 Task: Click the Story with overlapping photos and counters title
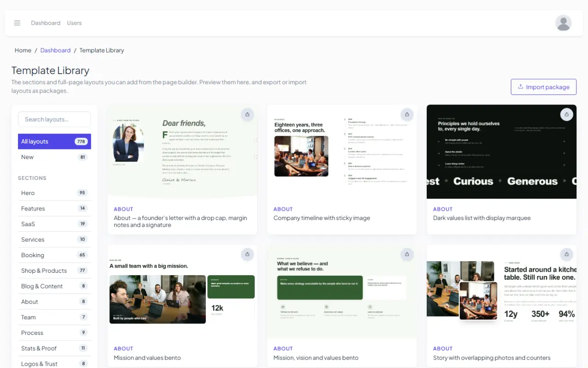(x=492, y=358)
